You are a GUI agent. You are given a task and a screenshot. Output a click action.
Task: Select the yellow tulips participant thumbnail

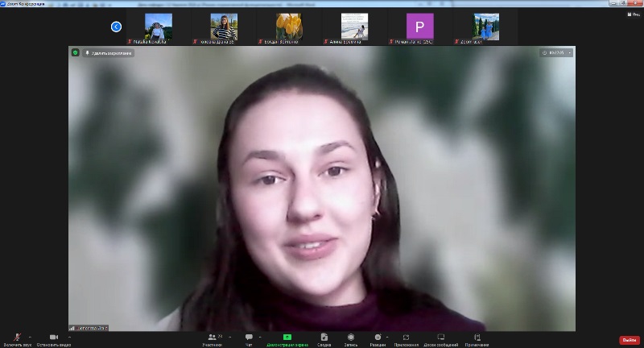[289, 27]
